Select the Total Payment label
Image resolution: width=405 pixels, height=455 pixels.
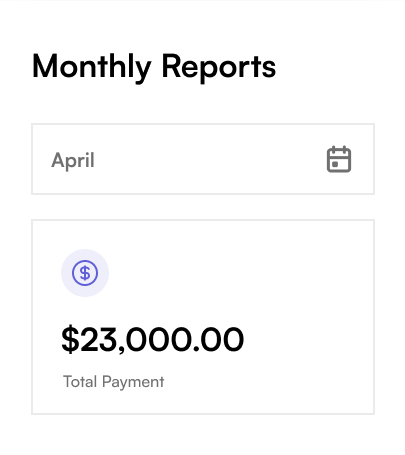tap(114, 382)
